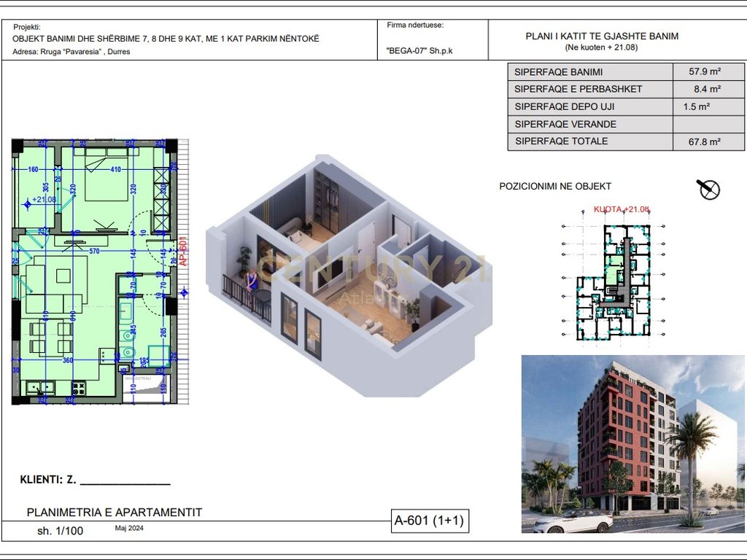
Task: Select the SIPERFAQE TOTALE 67.8 m² value
Action: click(x=705, y=141)
